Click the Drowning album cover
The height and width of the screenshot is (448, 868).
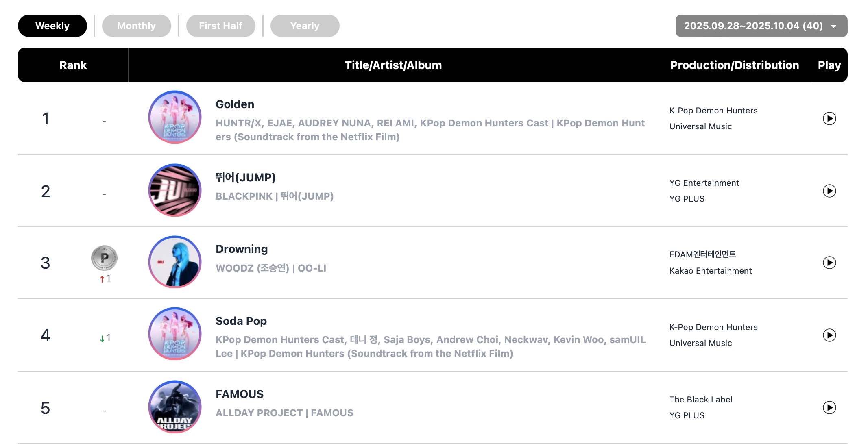tap(175, 262)
